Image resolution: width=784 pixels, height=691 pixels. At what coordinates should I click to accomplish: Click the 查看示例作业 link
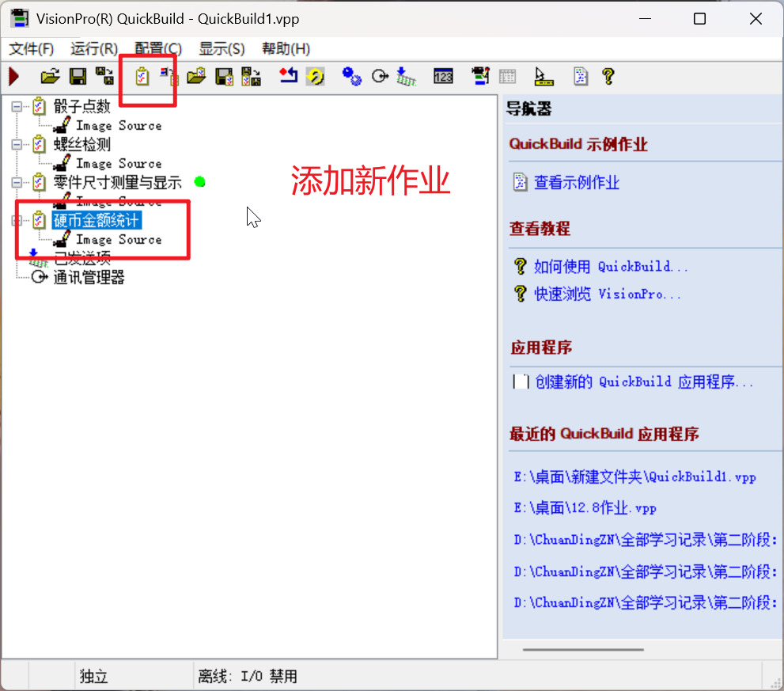[x=577, y=183]
